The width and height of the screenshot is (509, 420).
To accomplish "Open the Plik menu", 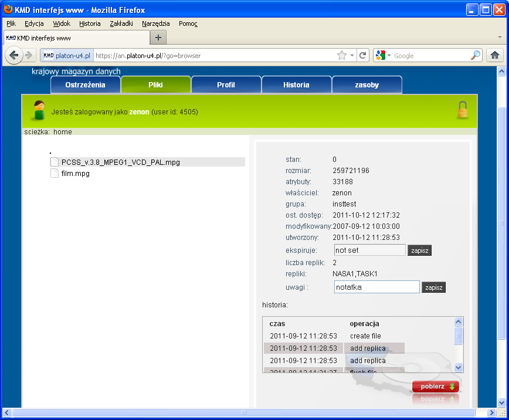I will pos(11,23).
